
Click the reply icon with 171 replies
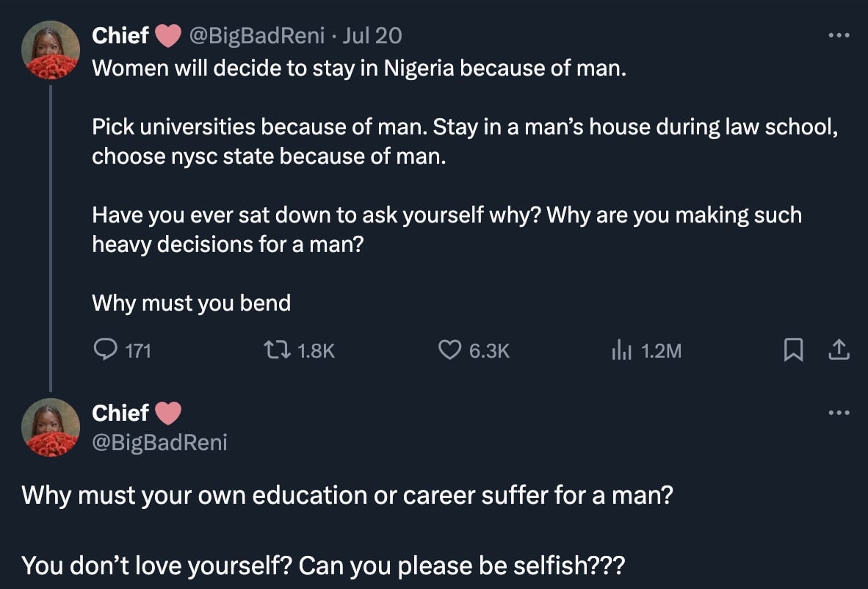[x=104, y=351]
